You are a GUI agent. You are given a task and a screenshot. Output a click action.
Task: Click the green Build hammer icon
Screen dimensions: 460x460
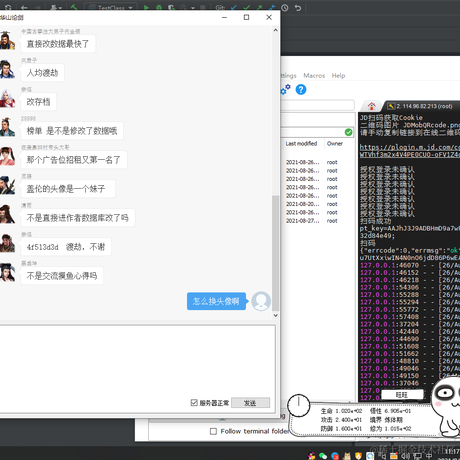[74, 7]
